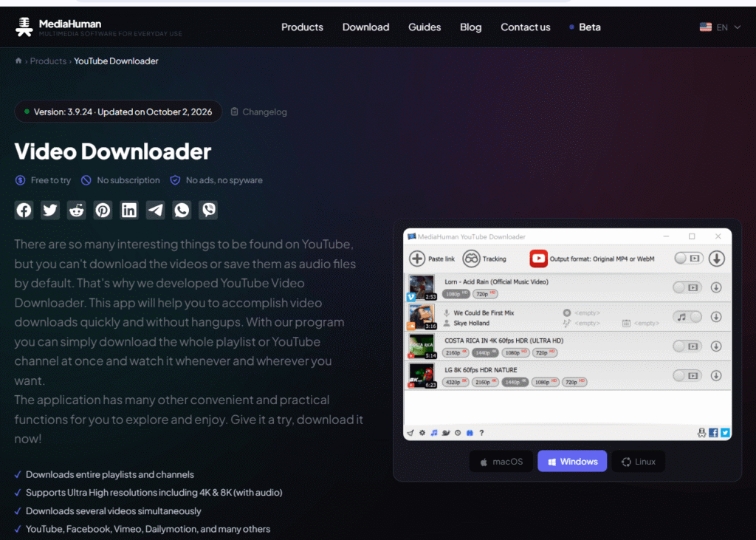Share page via WhatsApp icon
The height and width of the screenshot is (540, 756).
[182, 211]
